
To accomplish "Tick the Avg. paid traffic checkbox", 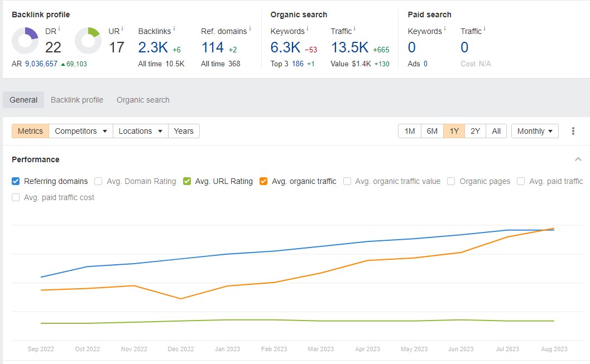I will tap(521, 181).
